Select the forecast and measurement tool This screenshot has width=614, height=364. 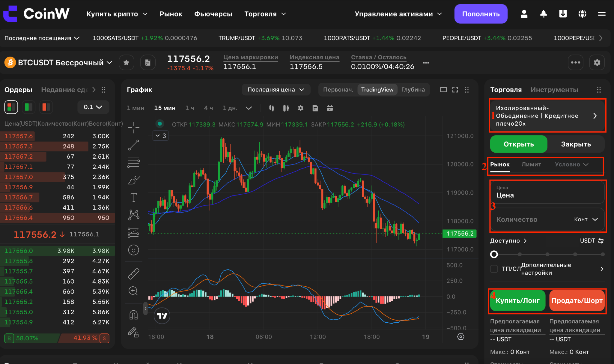(134, 233)
